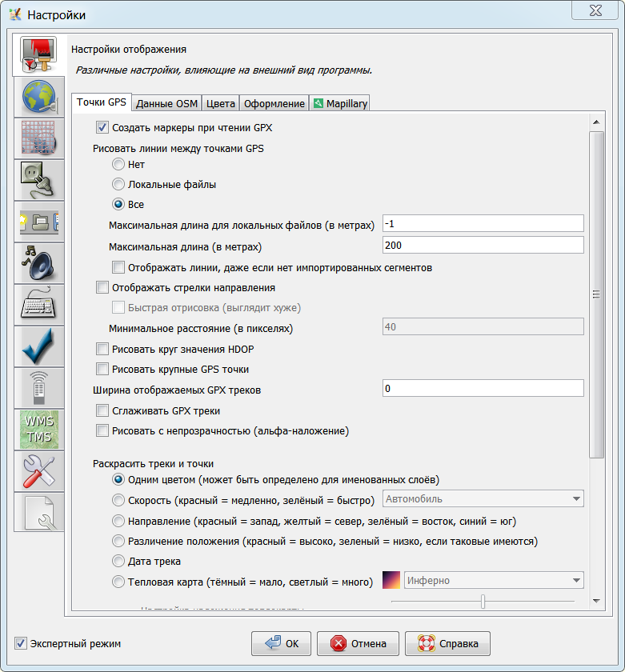Open the globe connection settings section
This screenshot has width=625, height=672.
[x=38, y=98]
